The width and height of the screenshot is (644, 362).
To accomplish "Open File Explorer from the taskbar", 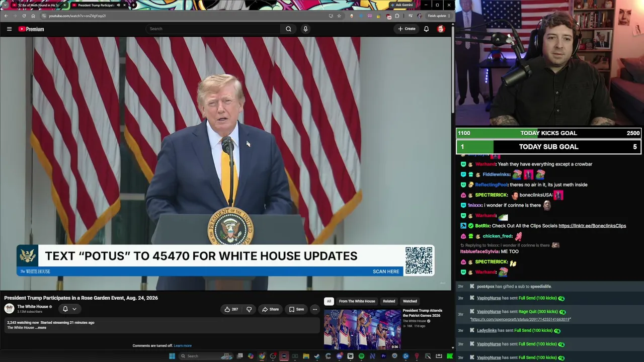I will pos(306,356).
